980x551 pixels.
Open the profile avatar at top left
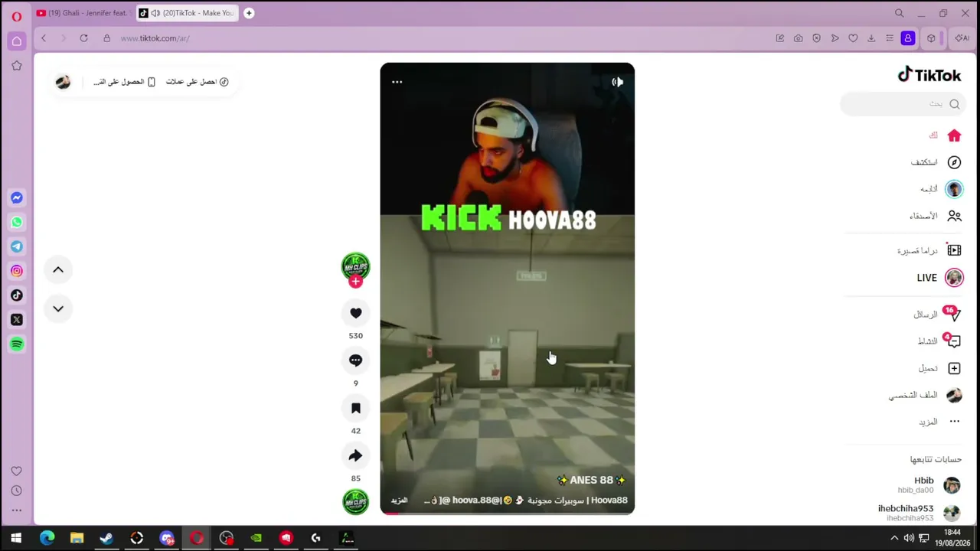pos(63,82)
